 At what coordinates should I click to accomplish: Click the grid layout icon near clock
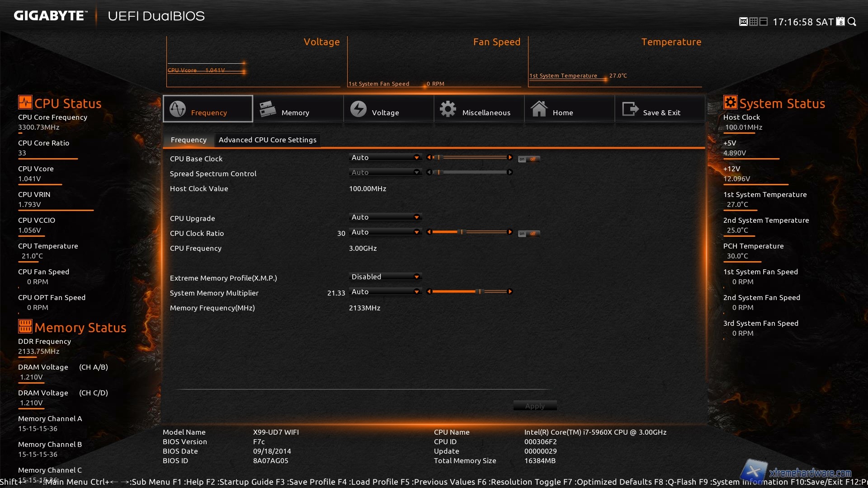(753, 22)
